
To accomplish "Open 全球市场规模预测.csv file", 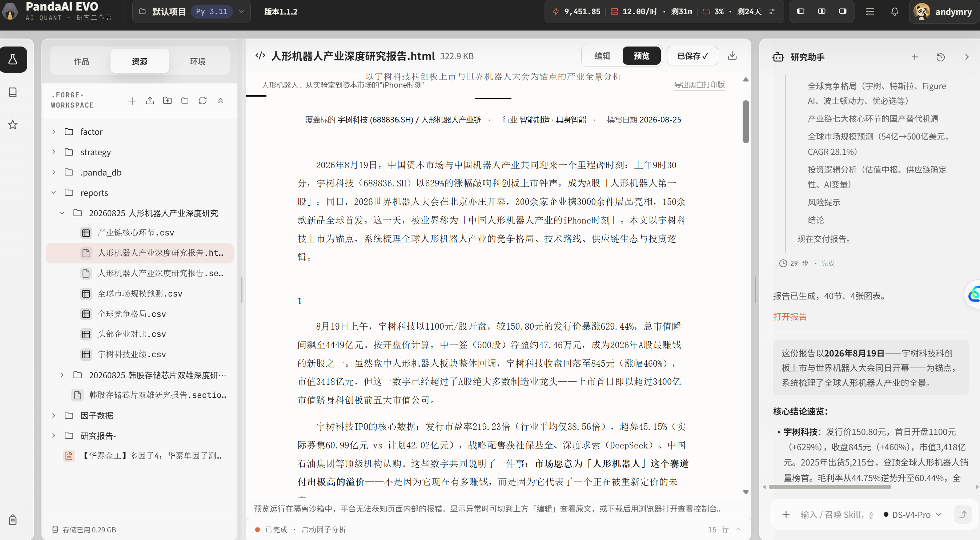I will tap(139, 294).
